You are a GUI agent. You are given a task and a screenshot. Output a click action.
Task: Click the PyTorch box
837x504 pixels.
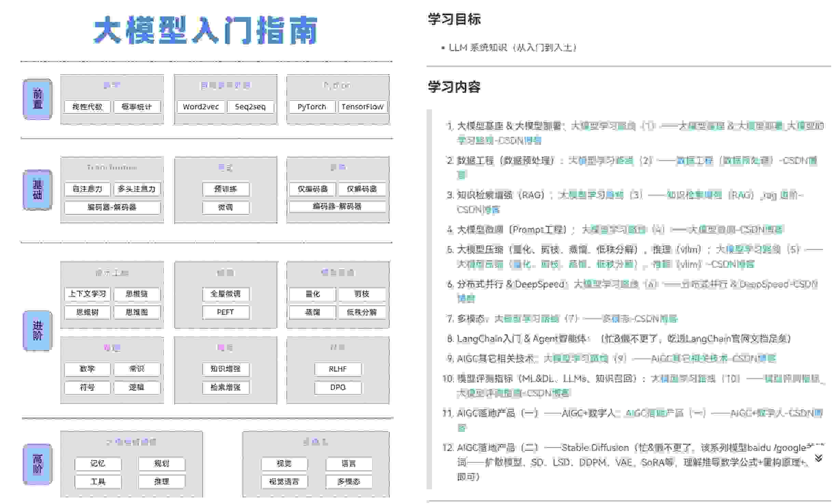click(312, 107)
